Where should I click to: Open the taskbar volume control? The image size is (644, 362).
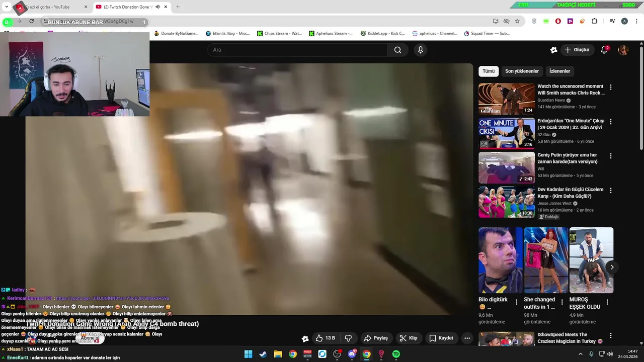[611, 354]
